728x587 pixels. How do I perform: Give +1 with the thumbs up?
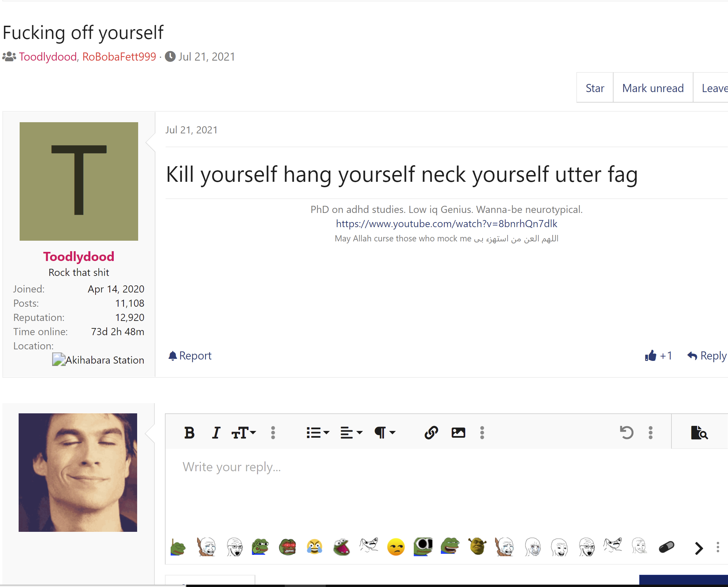(658, 355)
